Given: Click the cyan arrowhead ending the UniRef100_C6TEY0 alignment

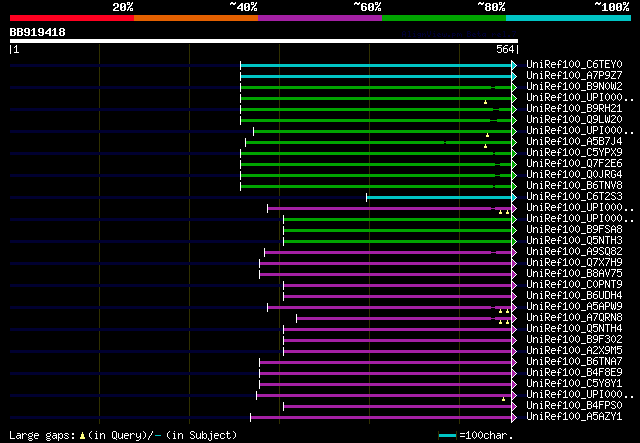Looking at the screenshot, I should (x=514, y=65).
